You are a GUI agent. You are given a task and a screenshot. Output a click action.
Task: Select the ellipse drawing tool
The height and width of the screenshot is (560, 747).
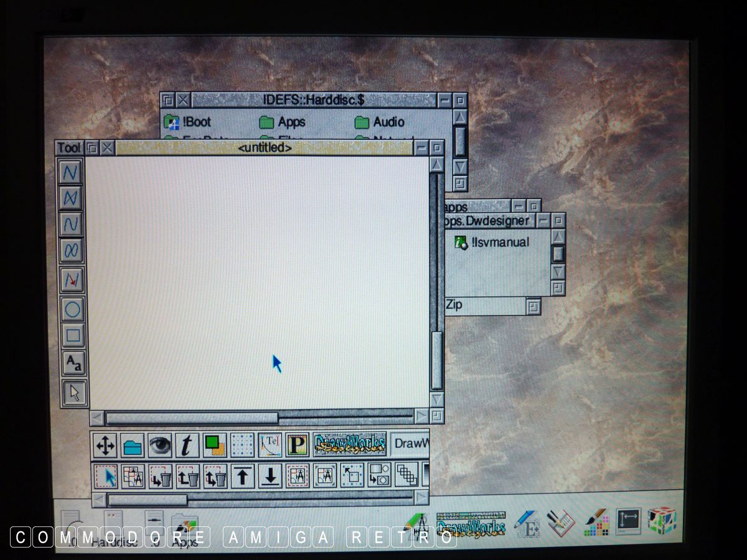(73, 310)
